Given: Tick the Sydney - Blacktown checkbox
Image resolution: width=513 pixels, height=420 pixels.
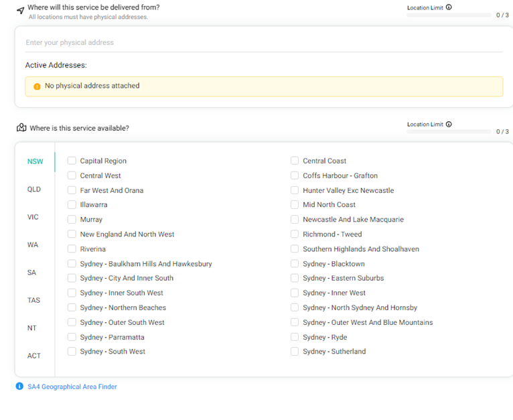Looking at the screenshot, I should [x=295, y=263].
